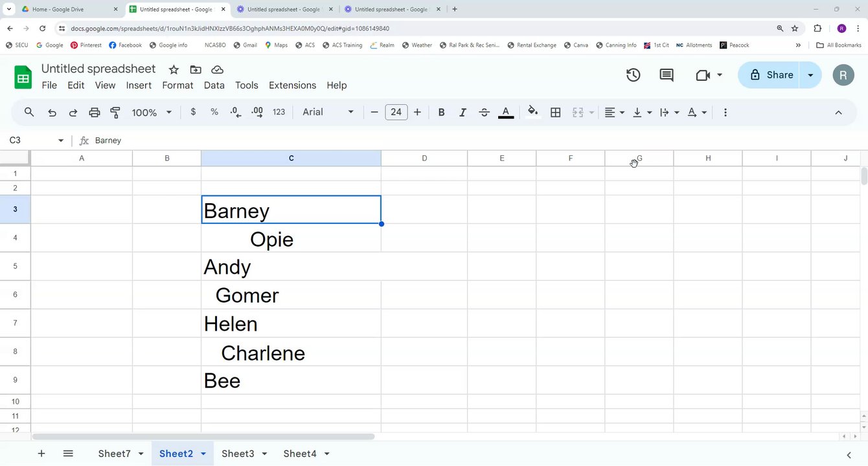Open the Format menu

coord(177,85)
